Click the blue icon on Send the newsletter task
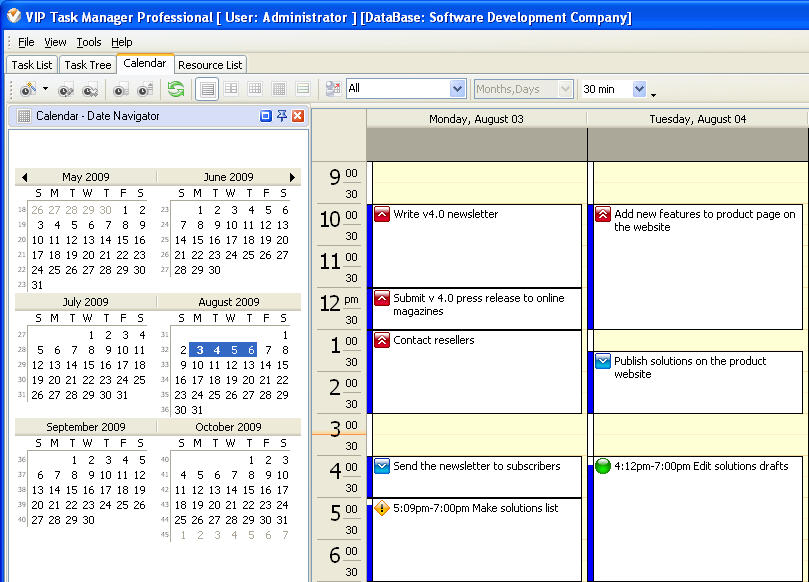The image size is (809, 582). tap(382, 466)
